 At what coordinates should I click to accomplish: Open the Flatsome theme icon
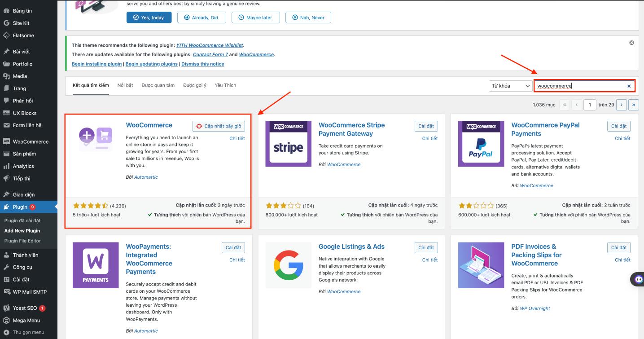[x=6, y=35]
